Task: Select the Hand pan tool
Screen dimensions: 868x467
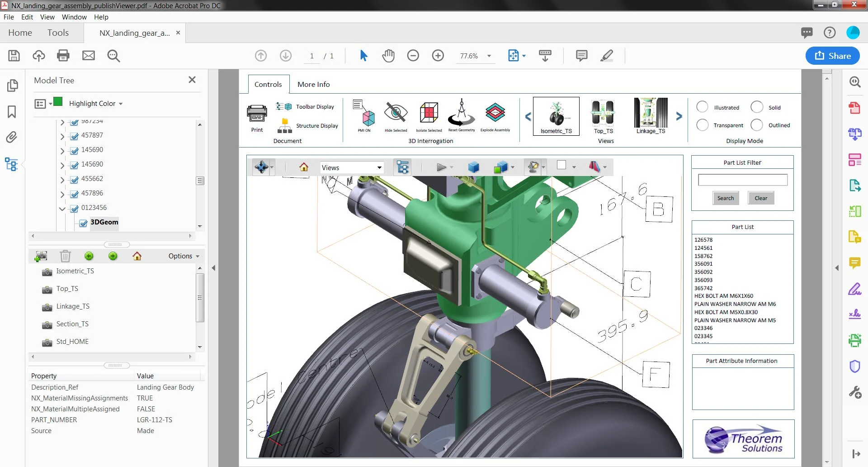Action: point(388,56)
